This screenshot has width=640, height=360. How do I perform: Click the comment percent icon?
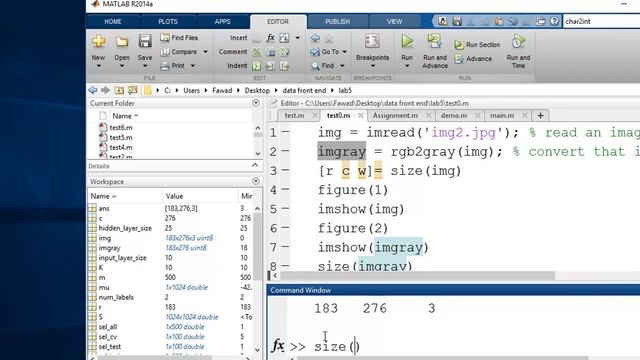[x=256, y=52]
